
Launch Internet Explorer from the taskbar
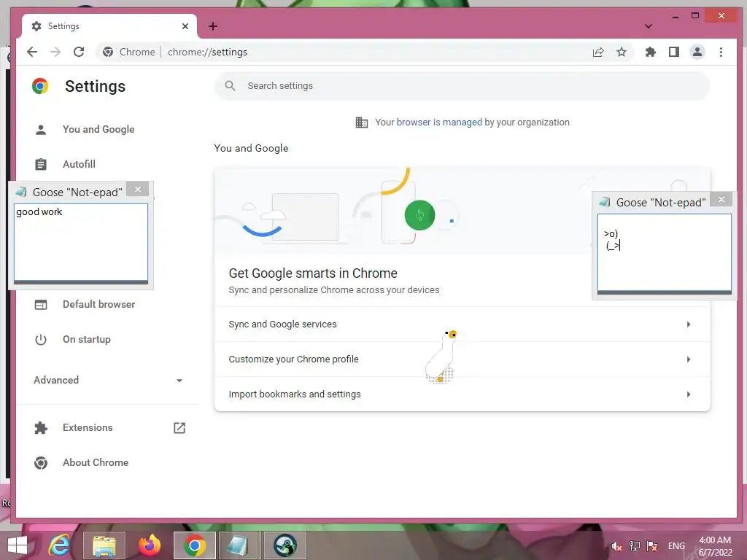59,545
